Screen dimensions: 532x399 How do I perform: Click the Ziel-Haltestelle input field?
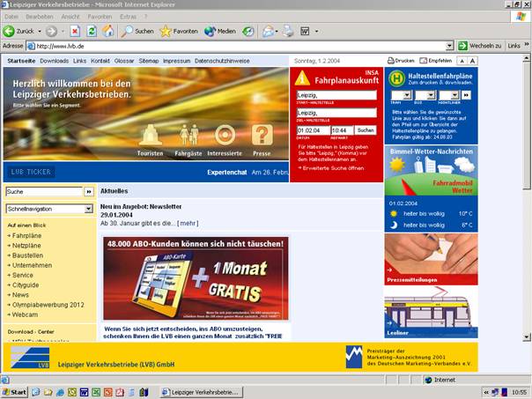[x=336, y=113]
